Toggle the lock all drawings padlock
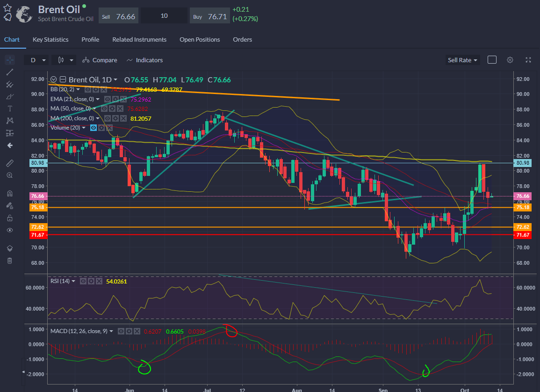 (9, 218)
